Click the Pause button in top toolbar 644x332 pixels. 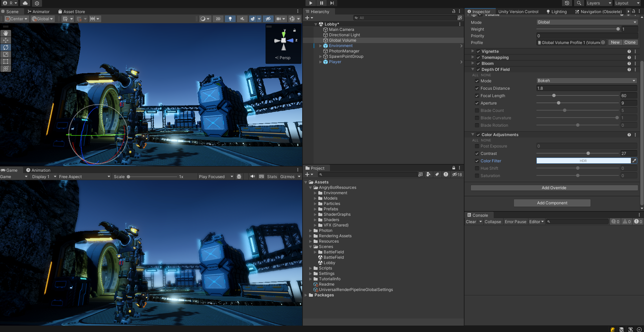321,3
